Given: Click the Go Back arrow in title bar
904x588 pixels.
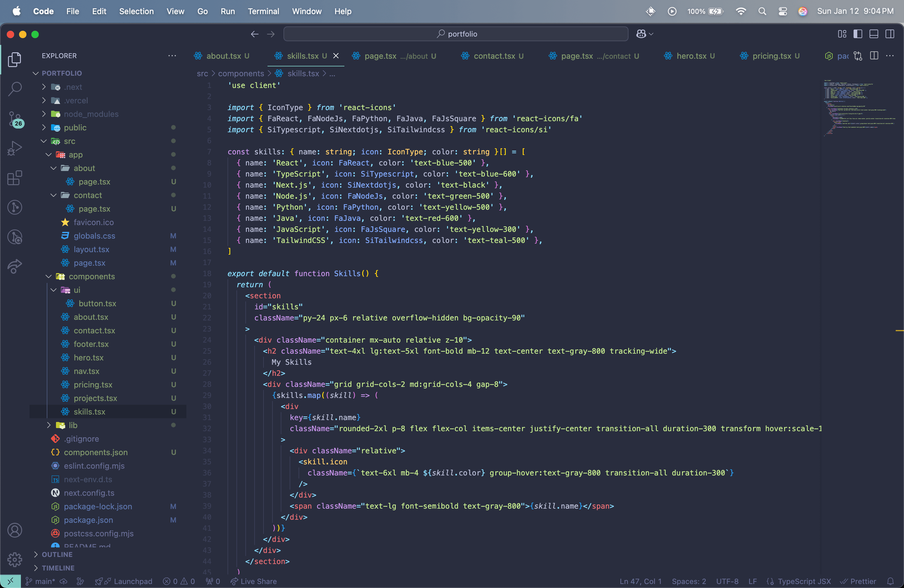Looking at the screenshot, I should (255, 34).
